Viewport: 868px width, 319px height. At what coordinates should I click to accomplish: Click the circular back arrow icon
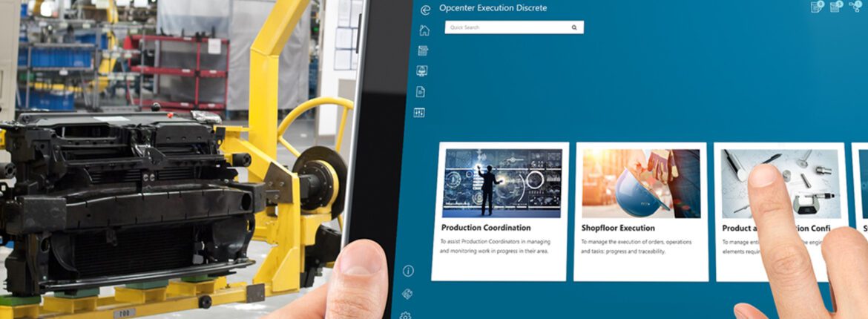point(426,10)
